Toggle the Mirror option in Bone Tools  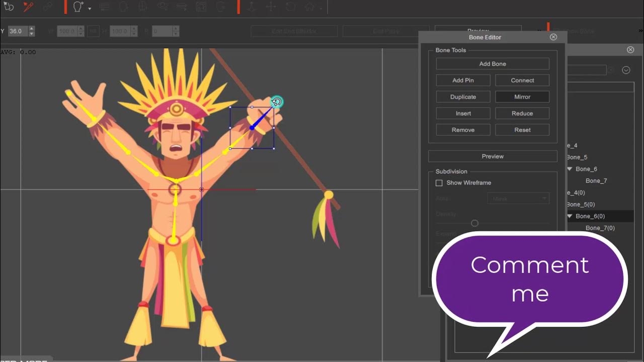[522, 97]
